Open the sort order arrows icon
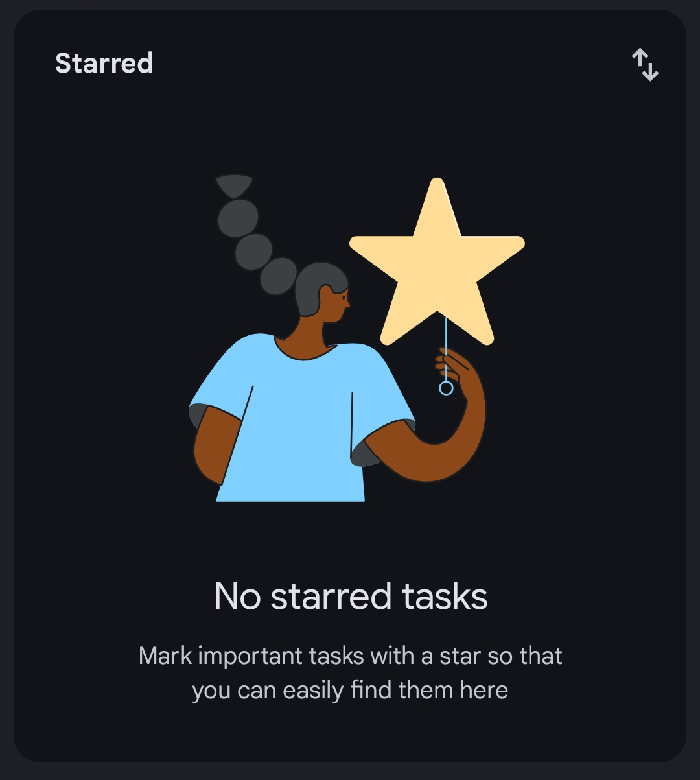 pyautogui.click(x=645, y=64)
